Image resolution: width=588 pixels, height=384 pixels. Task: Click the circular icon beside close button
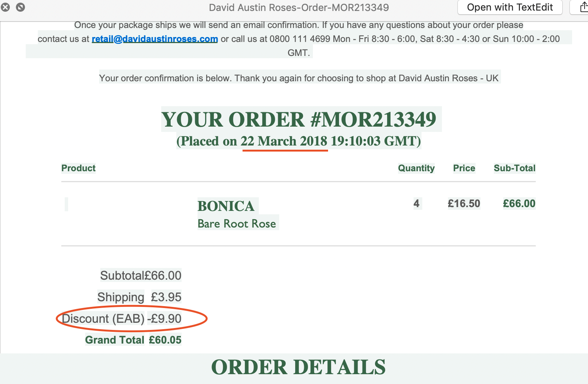(x=20, y=7)
